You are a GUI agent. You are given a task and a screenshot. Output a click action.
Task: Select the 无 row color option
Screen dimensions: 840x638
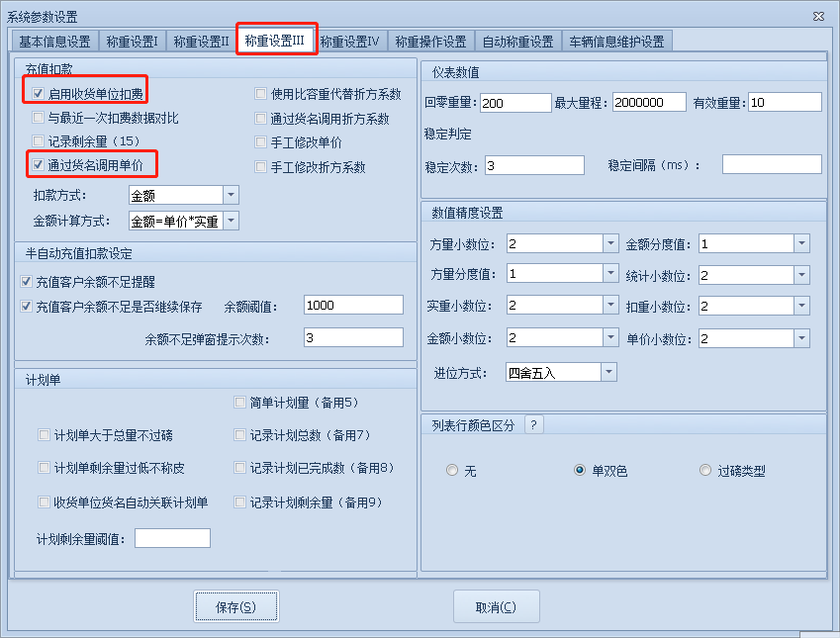[x=452, y=471]
